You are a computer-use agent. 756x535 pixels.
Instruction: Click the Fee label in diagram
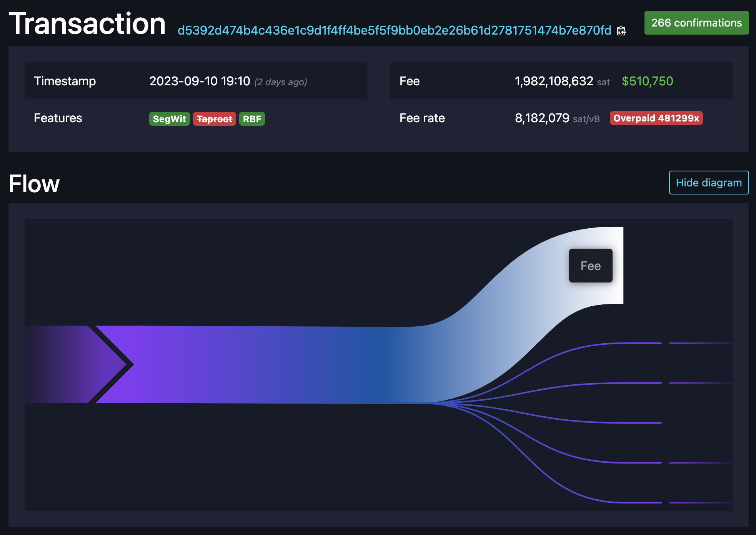pyautogui.click(x=591, y=266)
